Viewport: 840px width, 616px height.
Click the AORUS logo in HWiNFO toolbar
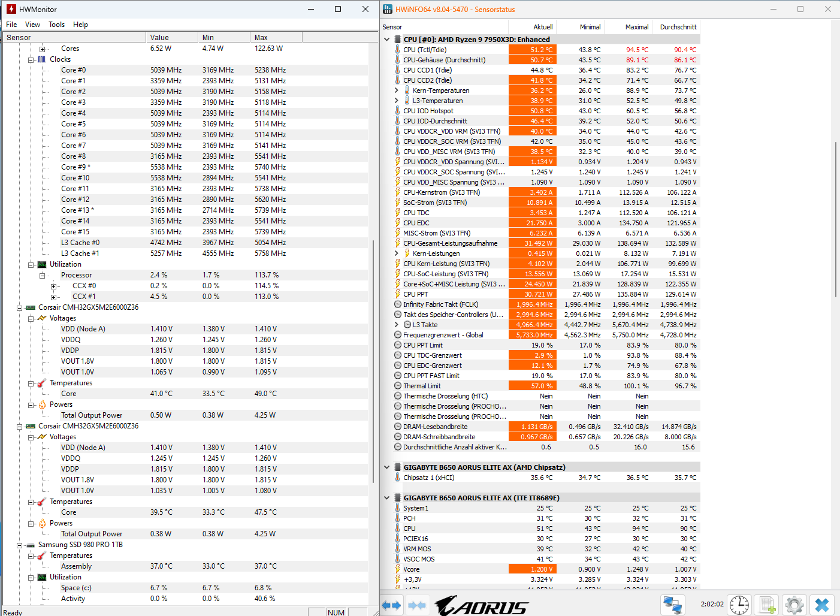481,605
